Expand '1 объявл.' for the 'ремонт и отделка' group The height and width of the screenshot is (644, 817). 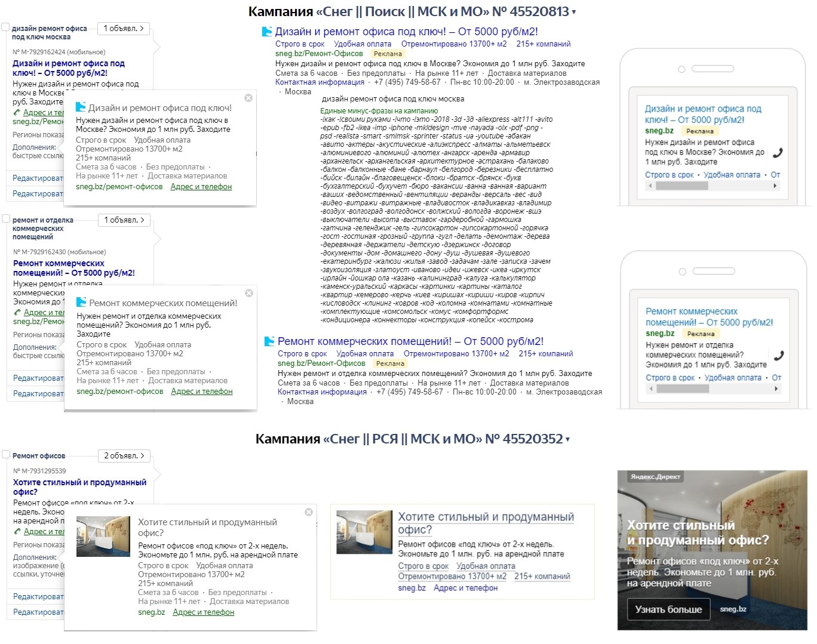(x=124, y=220)
